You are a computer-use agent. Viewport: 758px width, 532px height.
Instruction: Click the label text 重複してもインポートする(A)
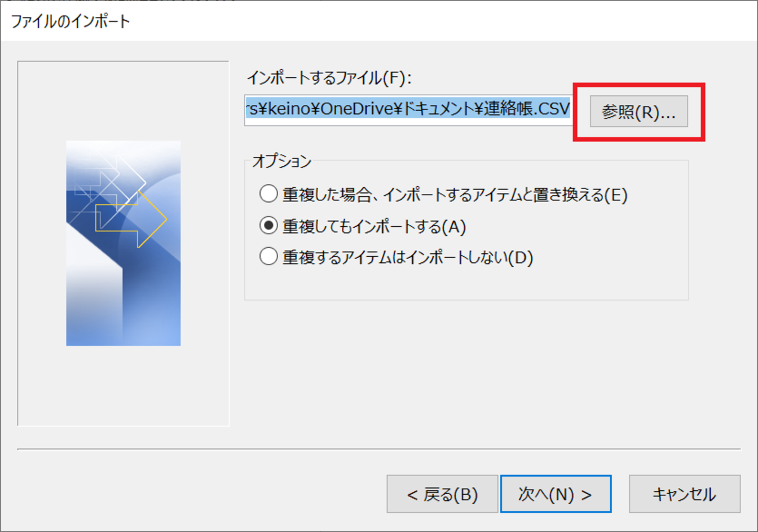tap(374, 226)
